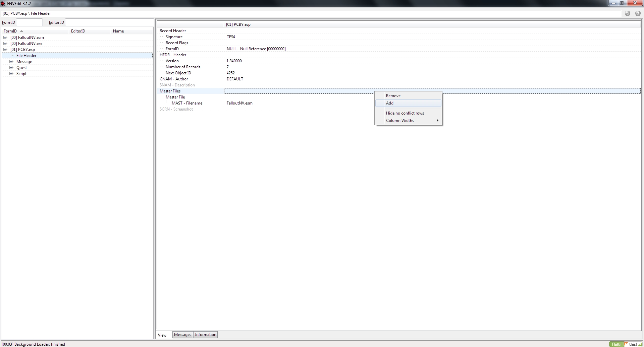Click the back navigation arrow icon

coord(628,13)
